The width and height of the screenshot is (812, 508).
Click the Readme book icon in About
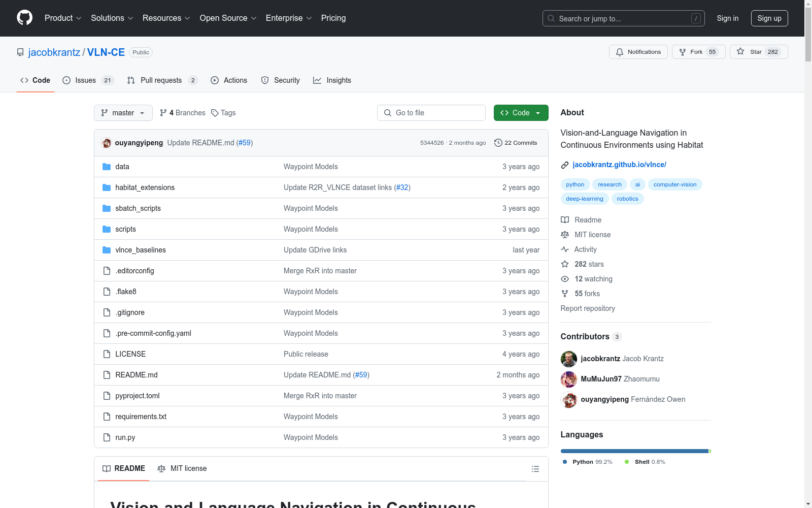(x=565, y=220)
